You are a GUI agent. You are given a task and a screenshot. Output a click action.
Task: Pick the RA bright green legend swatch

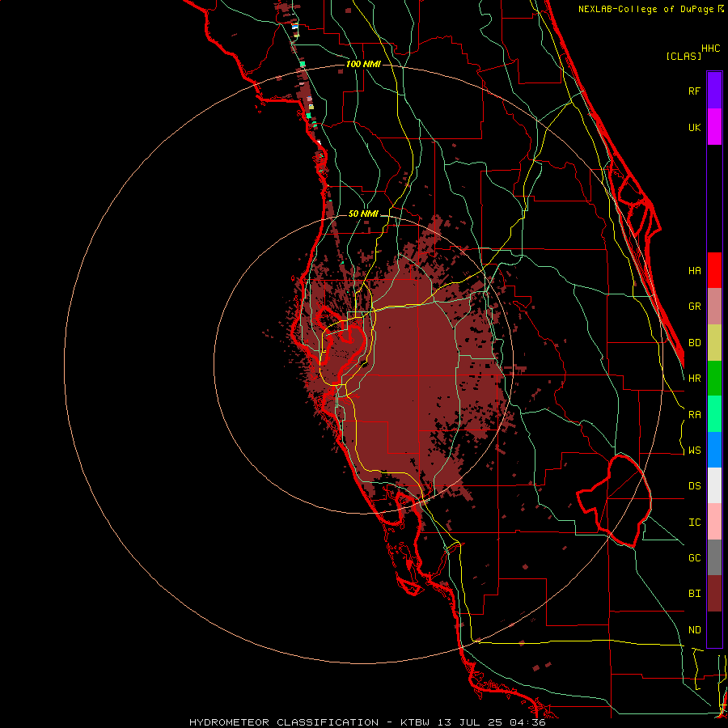(714, 414)
